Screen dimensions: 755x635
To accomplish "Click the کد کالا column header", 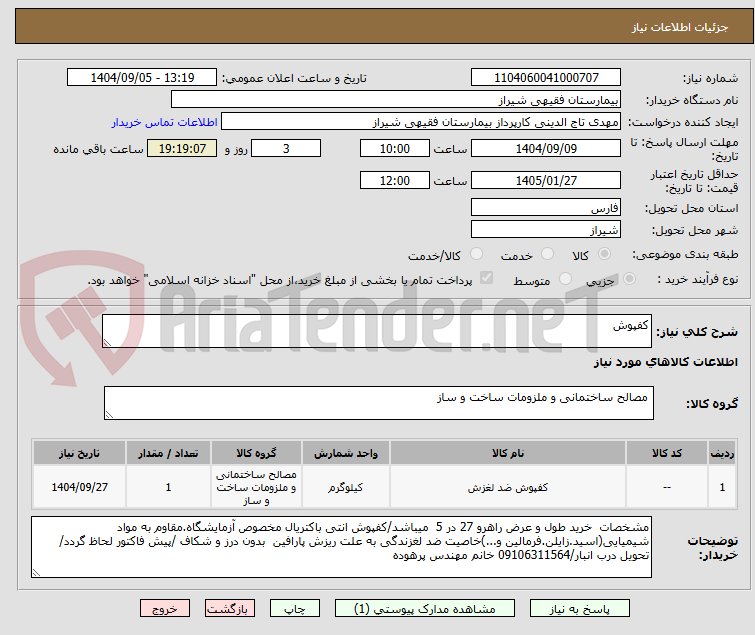I will 666,453.
